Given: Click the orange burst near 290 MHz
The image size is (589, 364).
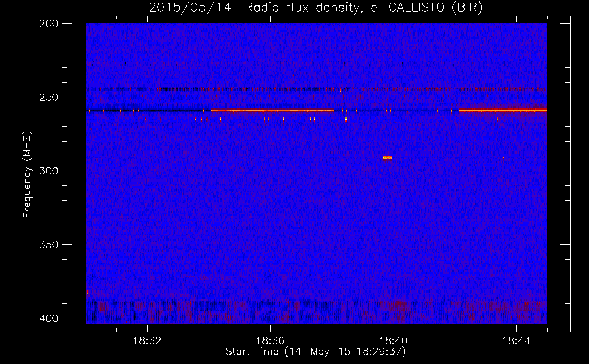Looking at the screenshot, I should [387, 158].
